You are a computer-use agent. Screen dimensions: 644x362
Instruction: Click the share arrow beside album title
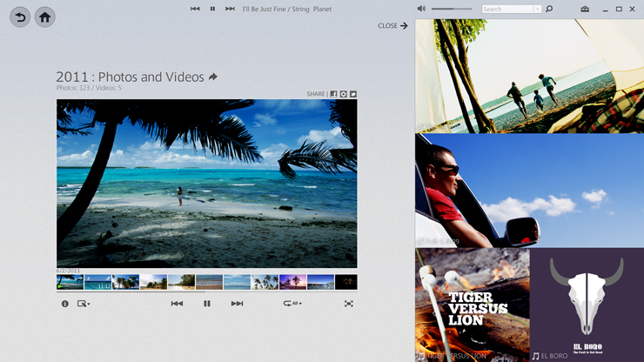point(213,77)
